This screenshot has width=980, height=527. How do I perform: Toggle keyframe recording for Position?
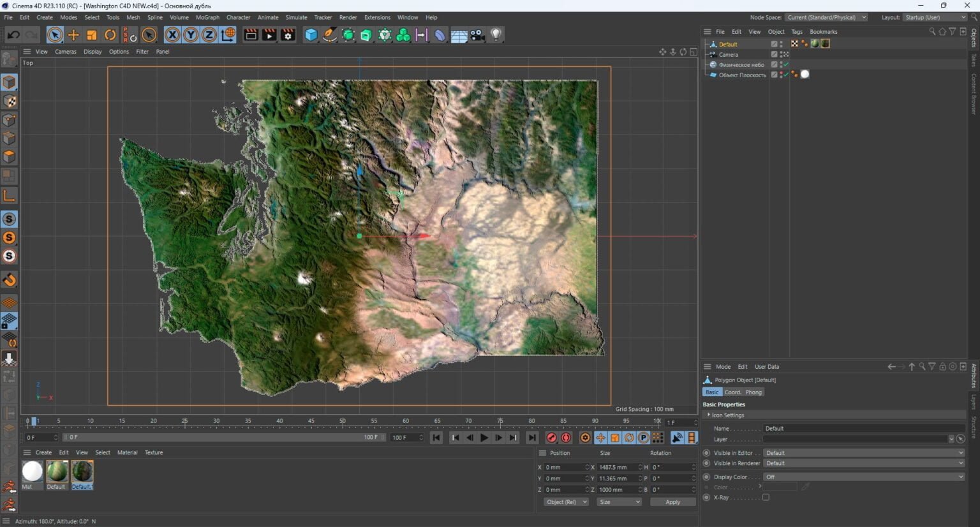(x=600, y=438)
